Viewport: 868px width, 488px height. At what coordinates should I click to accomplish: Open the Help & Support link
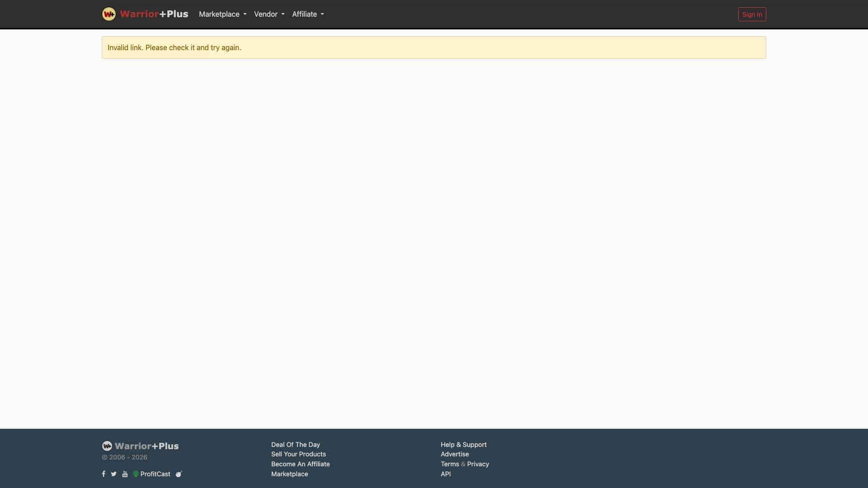pos(463,445)
